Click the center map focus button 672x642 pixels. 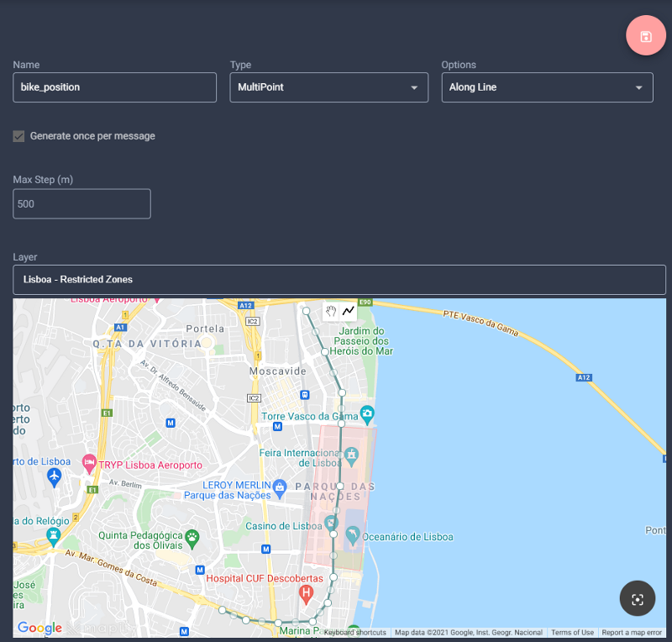coord(638,598)
